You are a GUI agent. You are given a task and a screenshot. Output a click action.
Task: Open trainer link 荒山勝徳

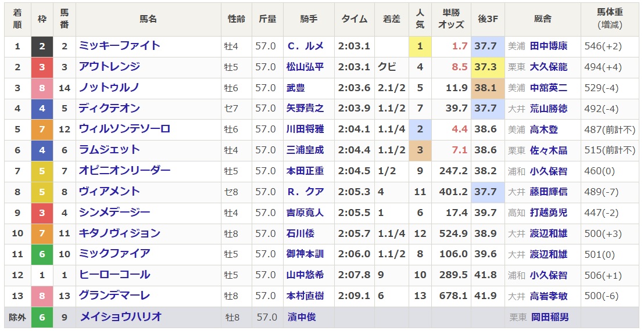pos(548,109)
